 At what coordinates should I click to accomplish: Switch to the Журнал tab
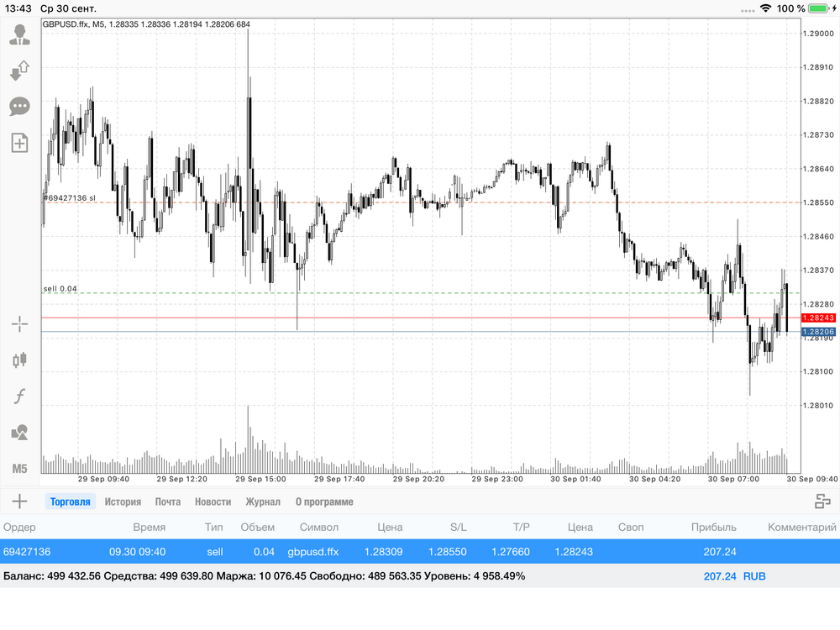pos(262,502)
